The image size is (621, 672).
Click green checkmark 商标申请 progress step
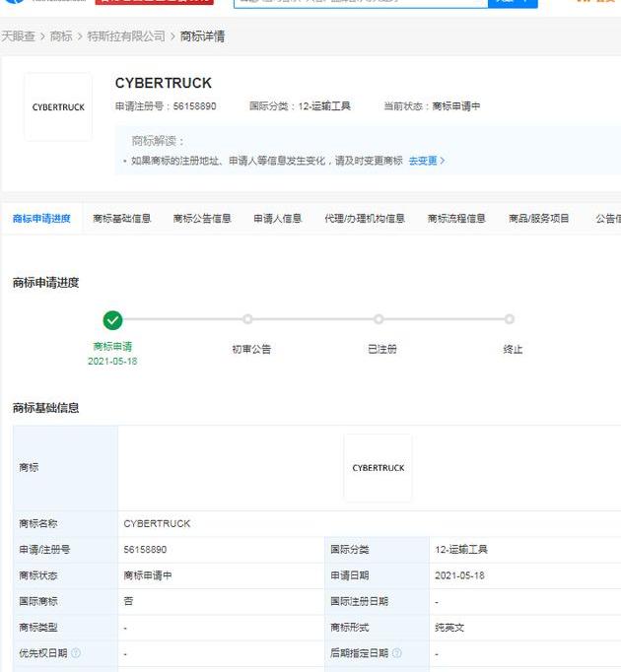[x=112, y=320]
